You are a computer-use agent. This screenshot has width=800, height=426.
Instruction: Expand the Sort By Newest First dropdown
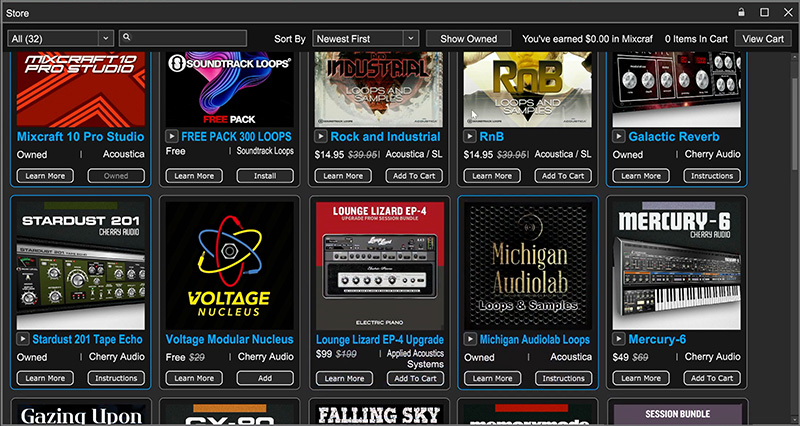pyautogui.click(x=364, y=38)
